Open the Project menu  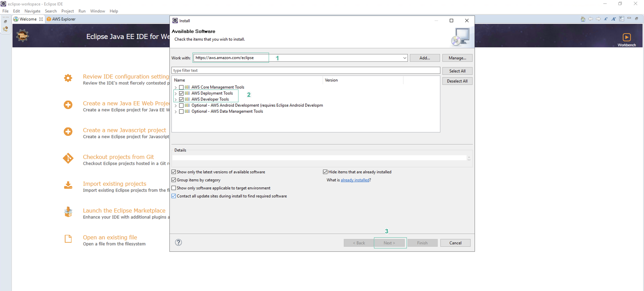67,11
